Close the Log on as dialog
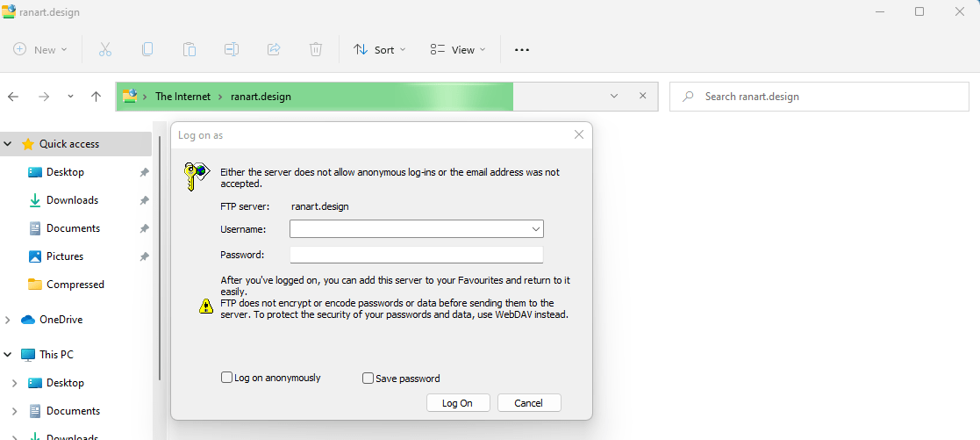 (x=579, y=134)
